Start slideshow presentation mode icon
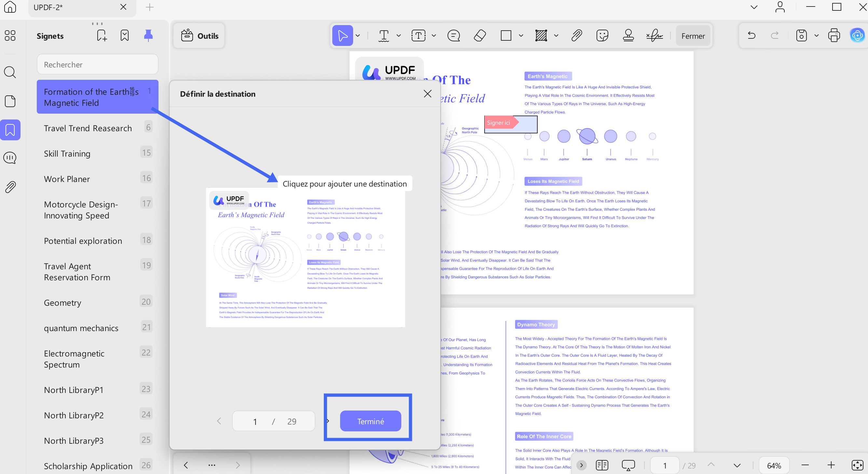The width and height of the screenshot is (868, 474). click(628, 465)
